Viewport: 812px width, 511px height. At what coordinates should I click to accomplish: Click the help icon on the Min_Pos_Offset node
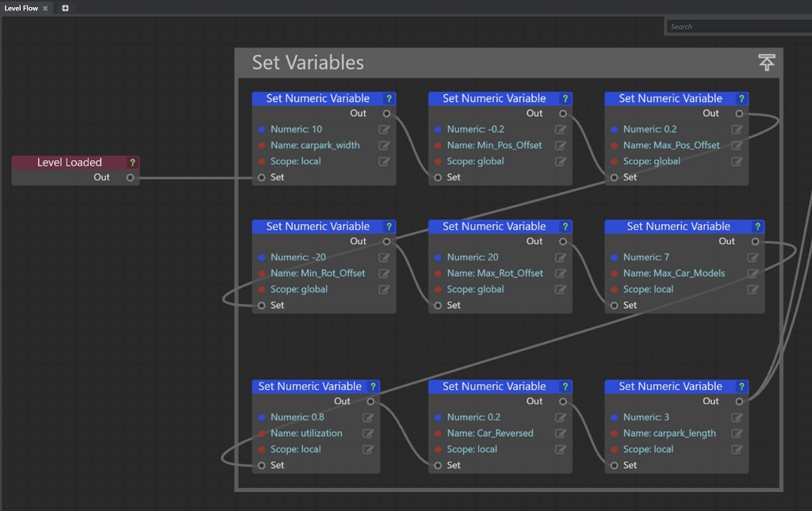[565, 98]
